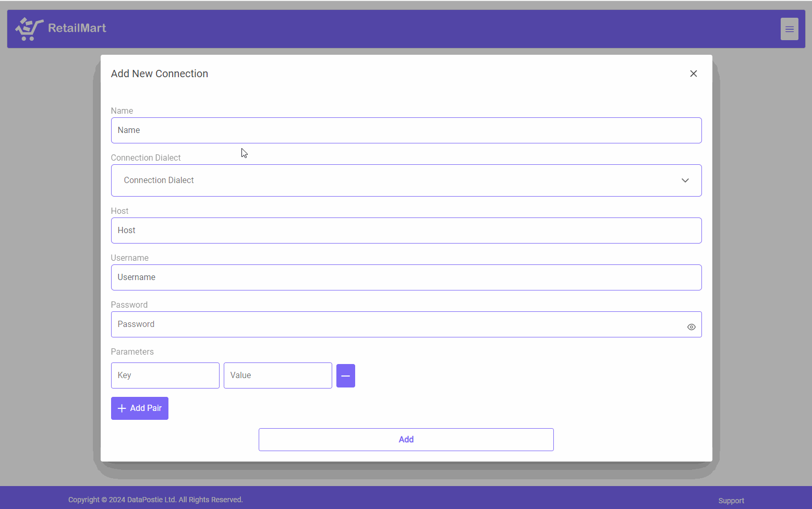Click the RetailMart shopping cart logo

tap(28, 29)
